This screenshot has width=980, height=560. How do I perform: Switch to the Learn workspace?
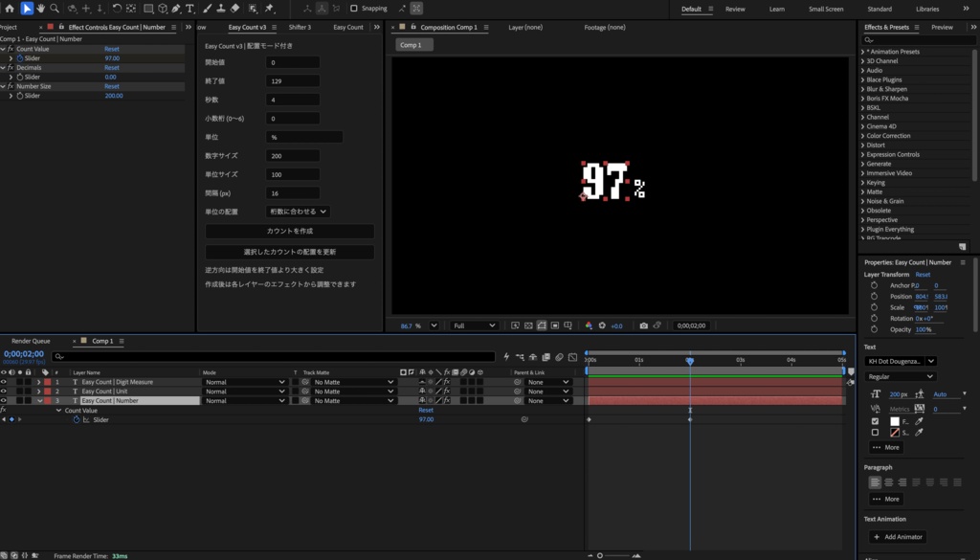click(777, 9)
